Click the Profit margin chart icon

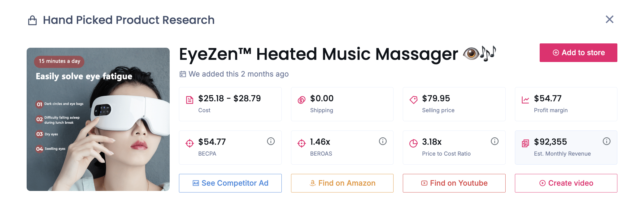(x=525, y=99)
